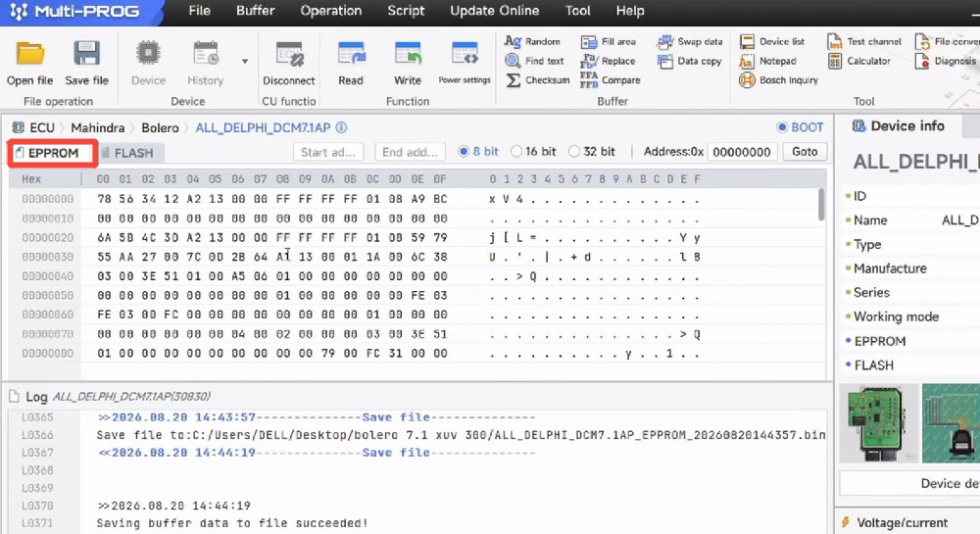This screenshot has width=980, height=534.
Task: Click the info icon beside ALL_DELPHI_DCM7.1AP
Action: pos(341,127)
